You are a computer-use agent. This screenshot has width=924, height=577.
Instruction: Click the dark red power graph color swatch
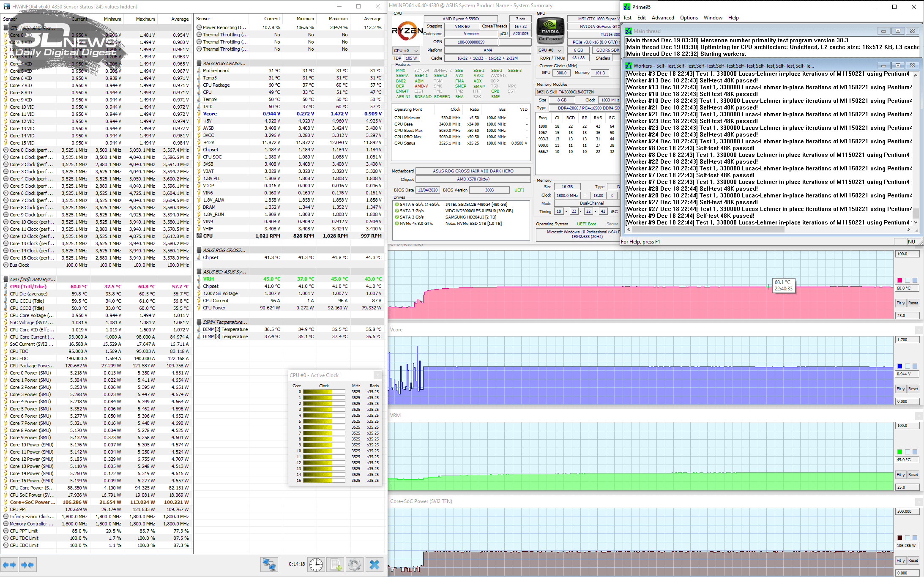click(900, 538)
